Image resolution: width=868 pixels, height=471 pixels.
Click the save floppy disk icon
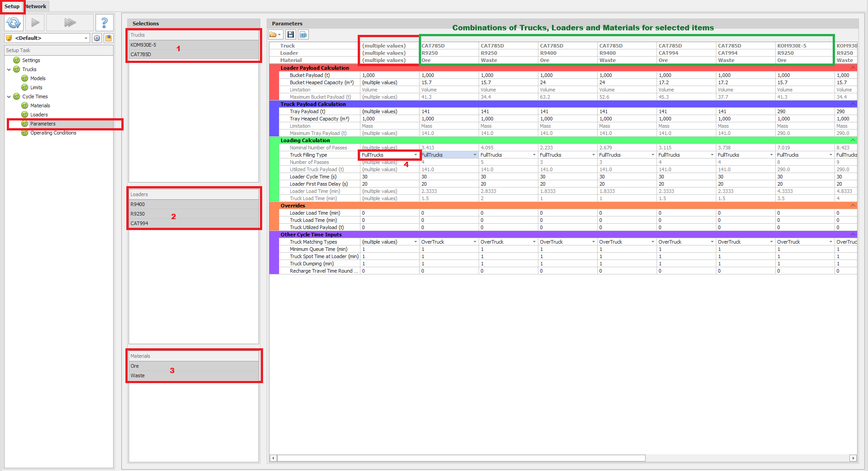[291, 34]
